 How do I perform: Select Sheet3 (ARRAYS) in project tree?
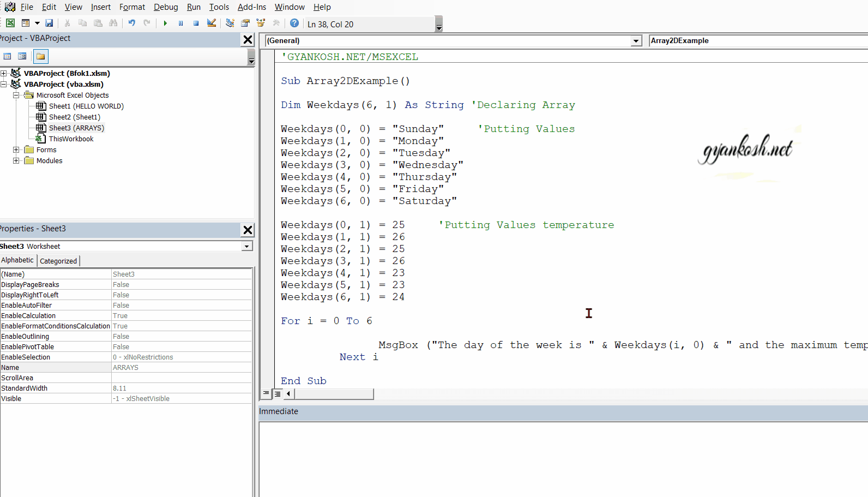[76, 128]
